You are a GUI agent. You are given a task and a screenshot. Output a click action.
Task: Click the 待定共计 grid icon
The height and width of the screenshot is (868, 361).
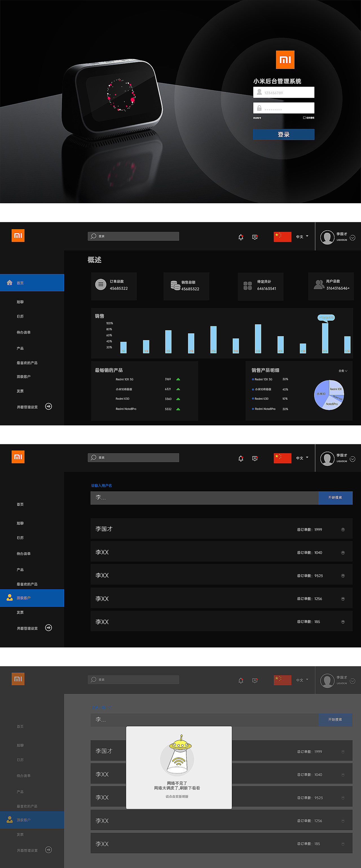coord(248,286)
